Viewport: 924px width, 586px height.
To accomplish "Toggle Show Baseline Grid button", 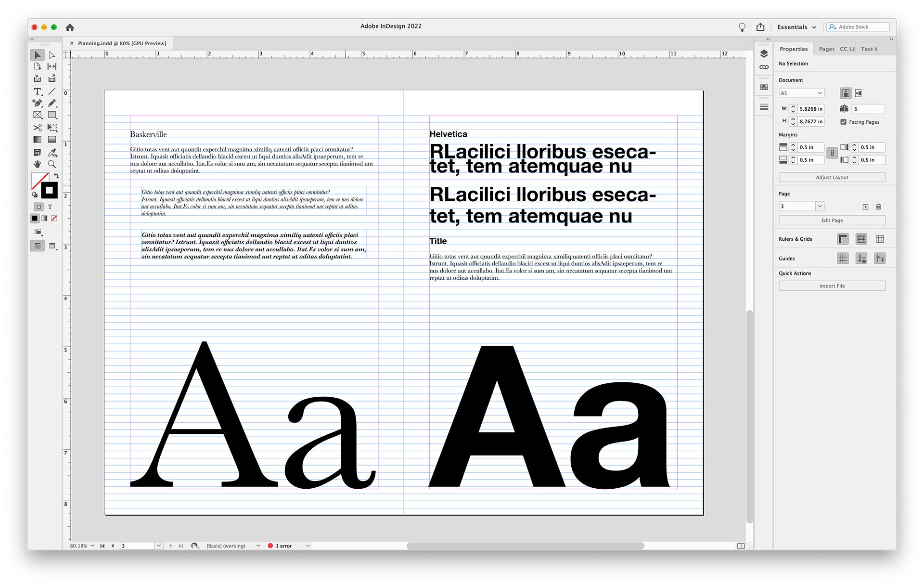I will (861, 239).
